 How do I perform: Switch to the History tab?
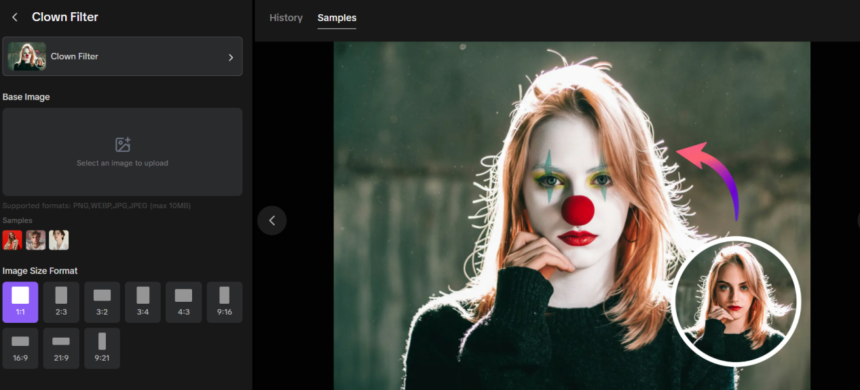[286, 18]
